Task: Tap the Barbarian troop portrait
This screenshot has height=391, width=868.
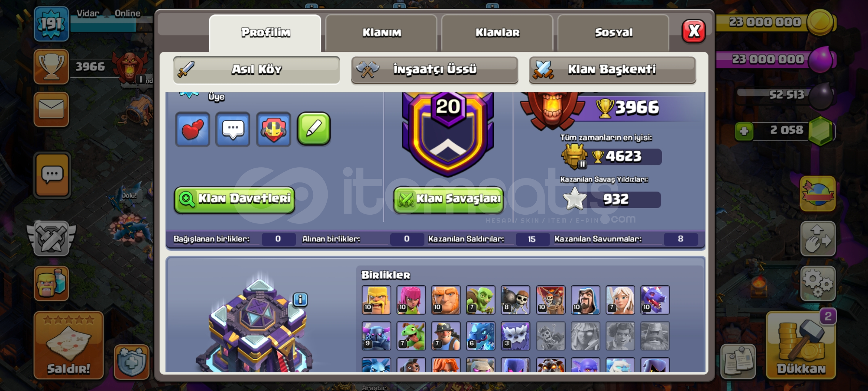Action: 376,300
